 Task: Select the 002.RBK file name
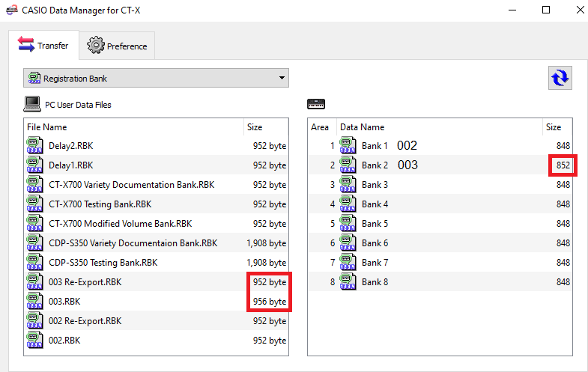point(64,341)
